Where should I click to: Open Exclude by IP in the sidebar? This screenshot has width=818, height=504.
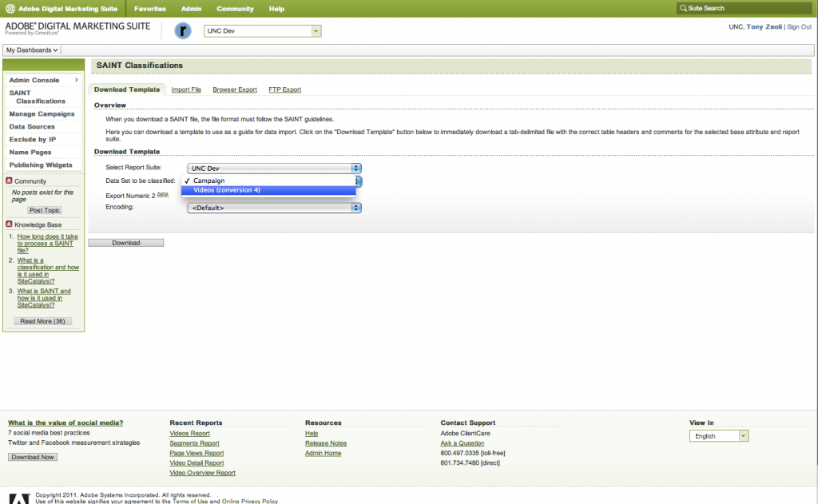point(32,139)
